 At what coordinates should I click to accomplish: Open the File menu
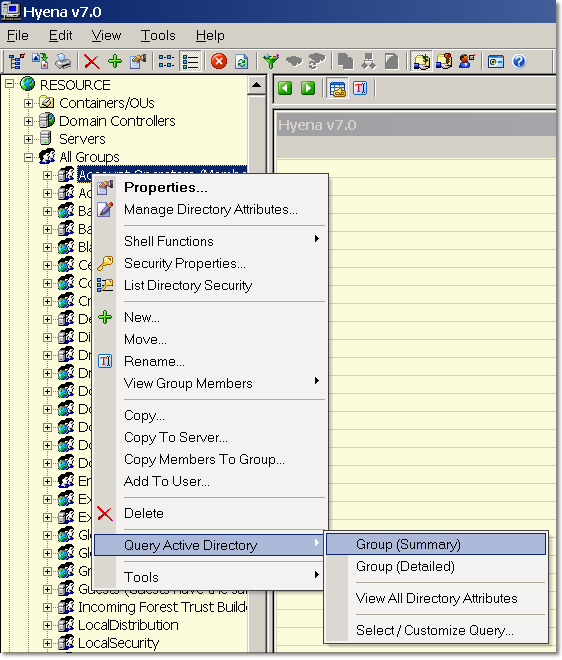[18, 35]
